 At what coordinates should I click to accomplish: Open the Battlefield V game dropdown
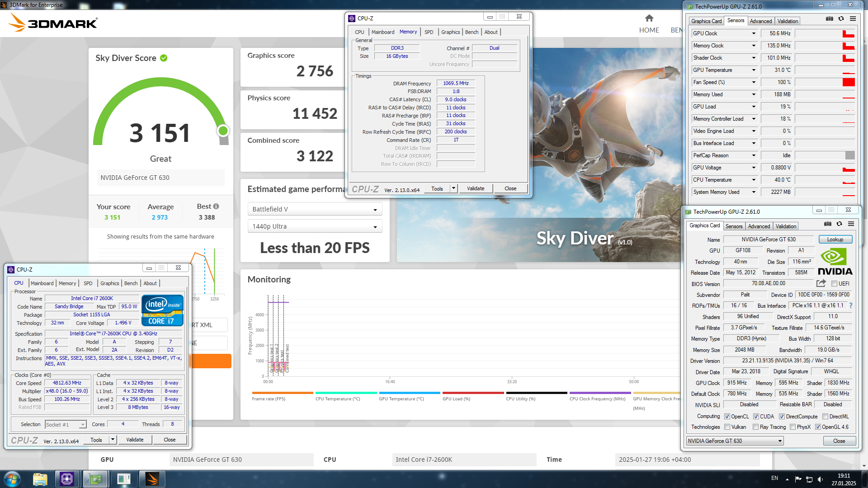tap(315, 209)
